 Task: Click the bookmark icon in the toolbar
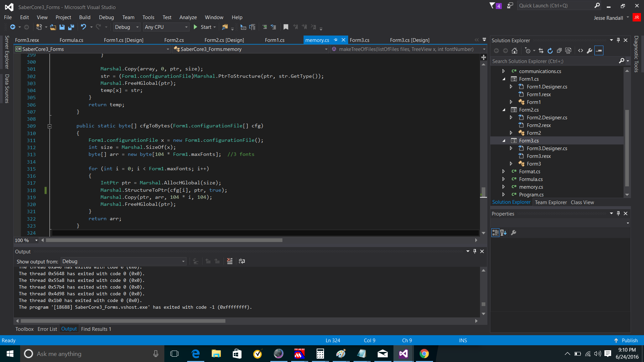click(286, 27)
